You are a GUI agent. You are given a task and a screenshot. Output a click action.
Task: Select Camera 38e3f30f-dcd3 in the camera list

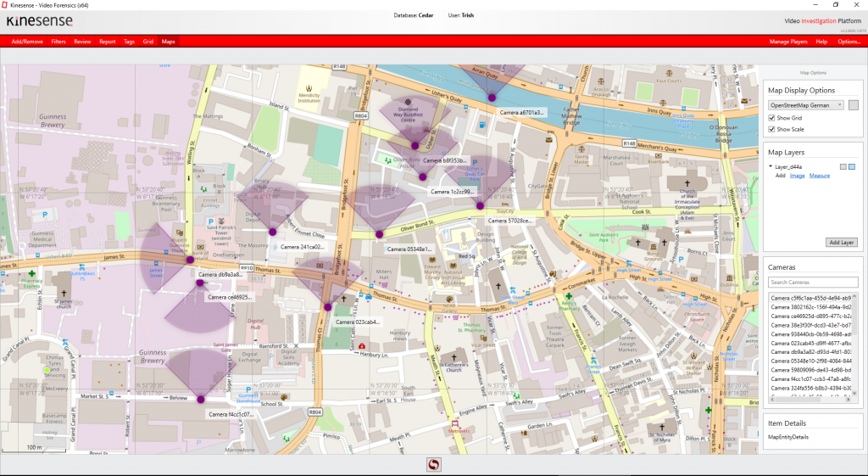(x=810, y=325)
